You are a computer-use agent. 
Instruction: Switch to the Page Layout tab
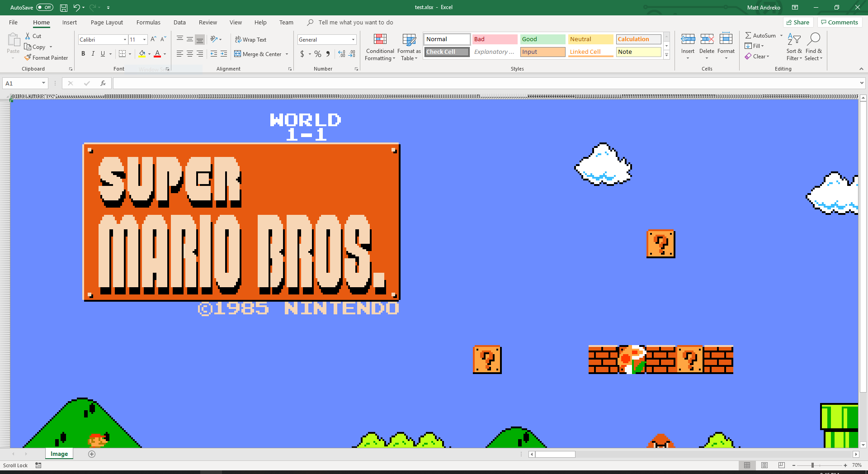pyautogui.click(x=107, y=22)
